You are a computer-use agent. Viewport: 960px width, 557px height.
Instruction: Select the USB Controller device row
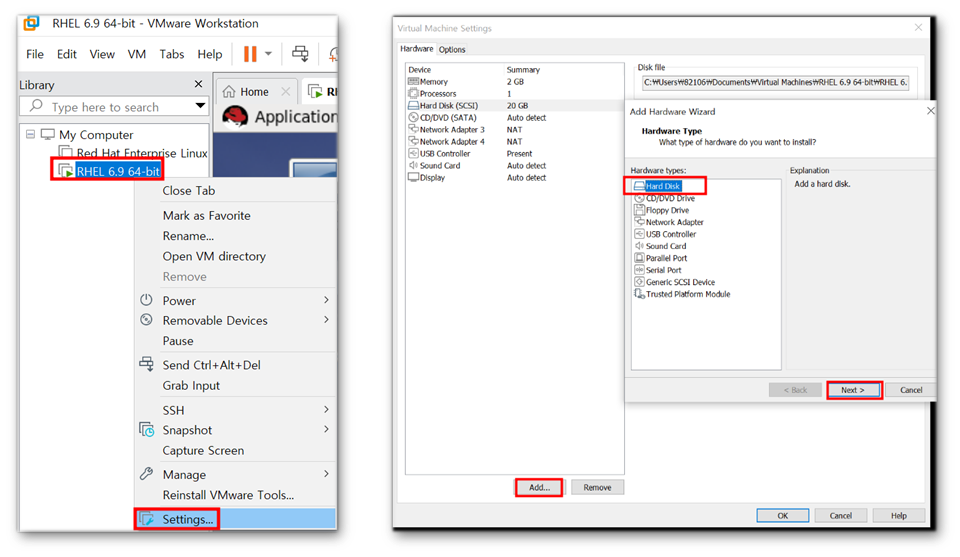514,154
